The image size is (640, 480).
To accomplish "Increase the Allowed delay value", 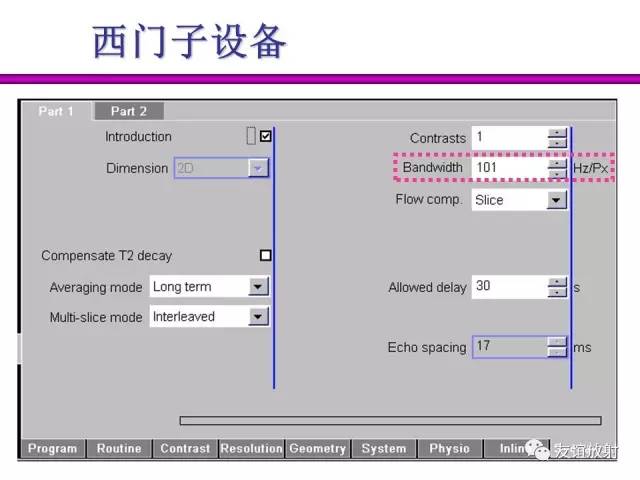I will tap(557, 282).
